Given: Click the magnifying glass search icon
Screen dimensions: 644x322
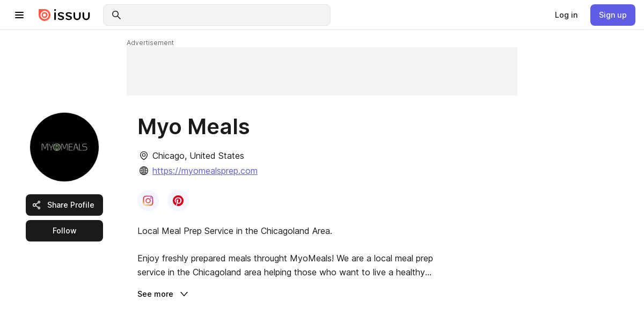Looking at the screenshot, I should (116, 15).
